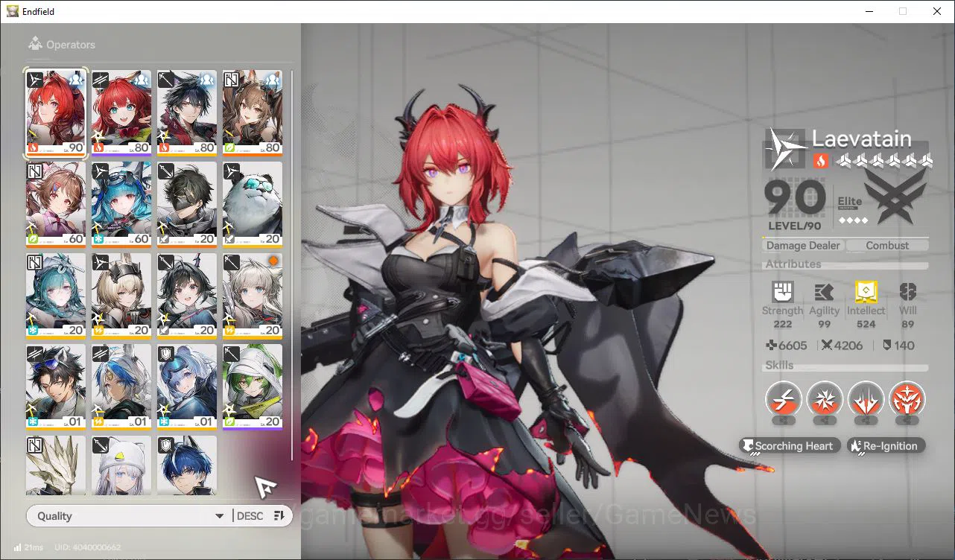
Task: Click the UID text at bottom
Action: pyautogui.click(x=87, y=547)
